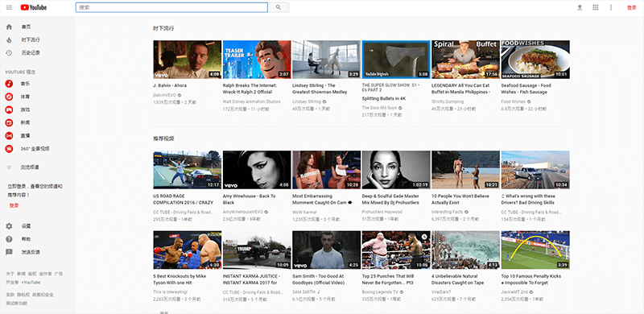Viewport: 644px width, 314px height.
Task: Open Interesting Facts channel name
Action: 448,212
